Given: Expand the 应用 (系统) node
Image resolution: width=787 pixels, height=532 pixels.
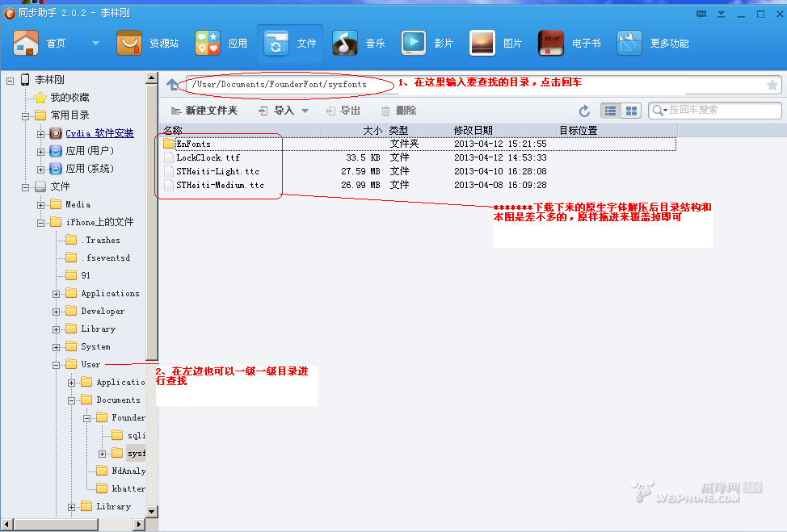Looking at the screenshot, I should (x=40, y=170).
